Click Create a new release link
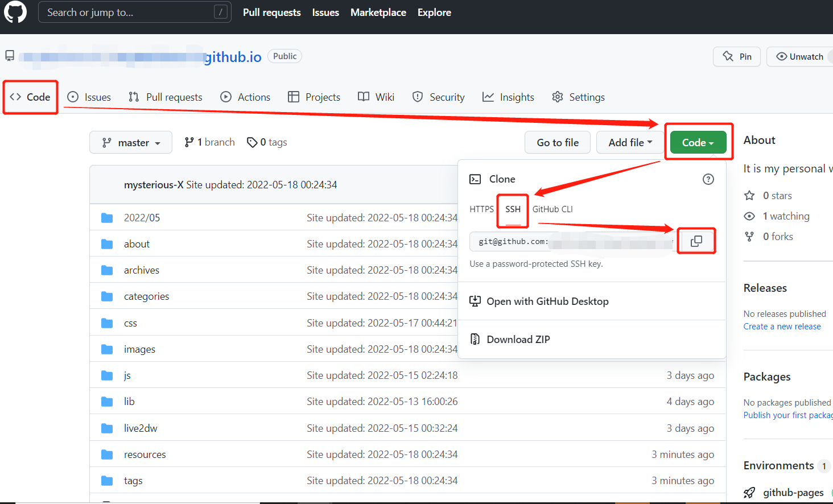The width and height of the screenshot is (833, 504). (782, 327)
